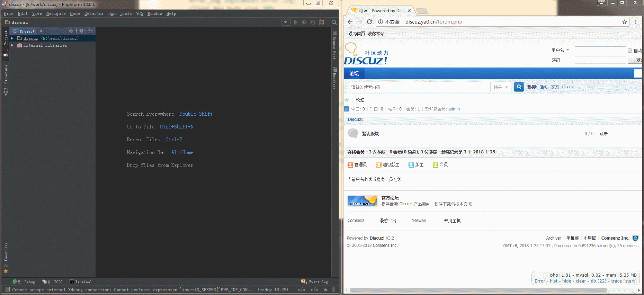
Task: Bookmark the page with the star icon
Action: 625,22
